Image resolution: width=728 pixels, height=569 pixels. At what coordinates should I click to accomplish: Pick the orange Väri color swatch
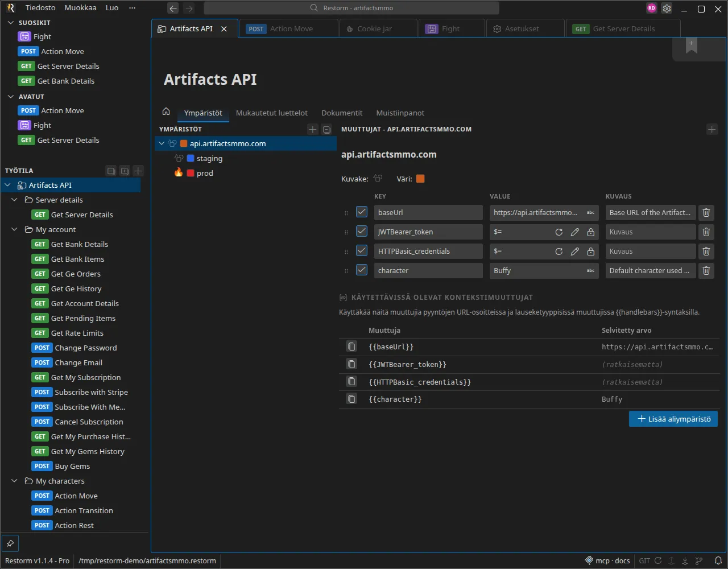pyautogui.click(x=420, y=179)
